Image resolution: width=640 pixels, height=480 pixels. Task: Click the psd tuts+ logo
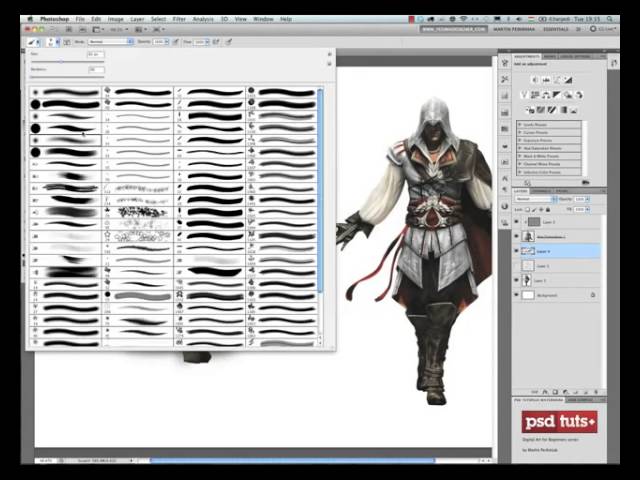click(559, 421)
